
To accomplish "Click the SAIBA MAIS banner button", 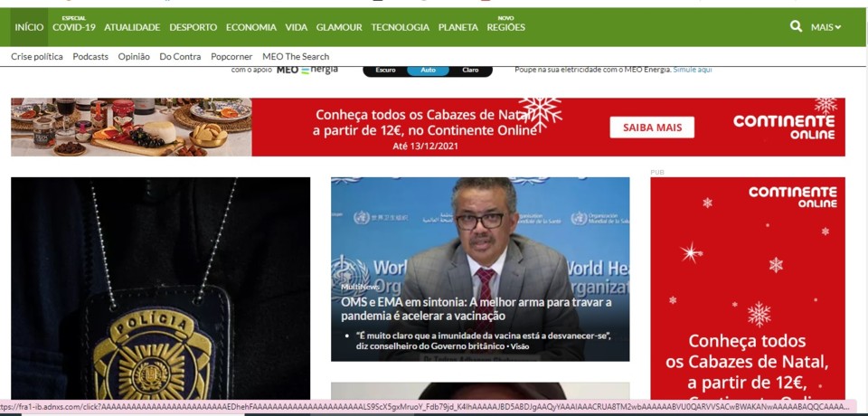I will pos(652,128).
